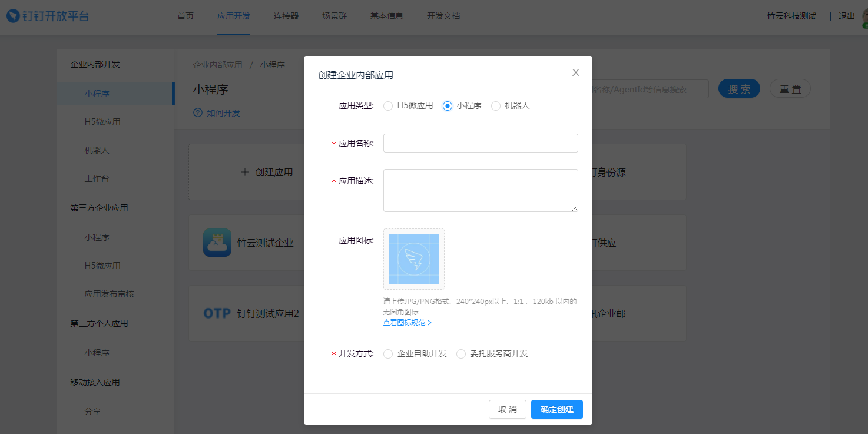Click the 第三方企业应用 sidebar heading
This screenshot has width=868, height=434.
[x=100, y=208]
